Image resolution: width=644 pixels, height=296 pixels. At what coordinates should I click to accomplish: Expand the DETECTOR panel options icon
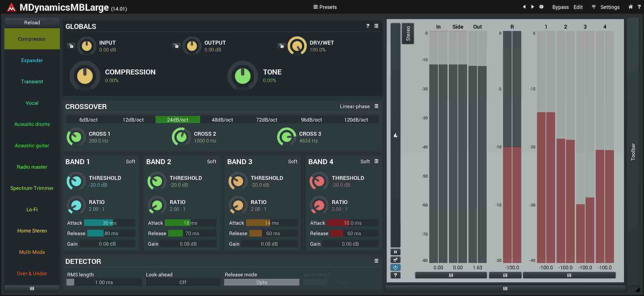click(376, 261)
